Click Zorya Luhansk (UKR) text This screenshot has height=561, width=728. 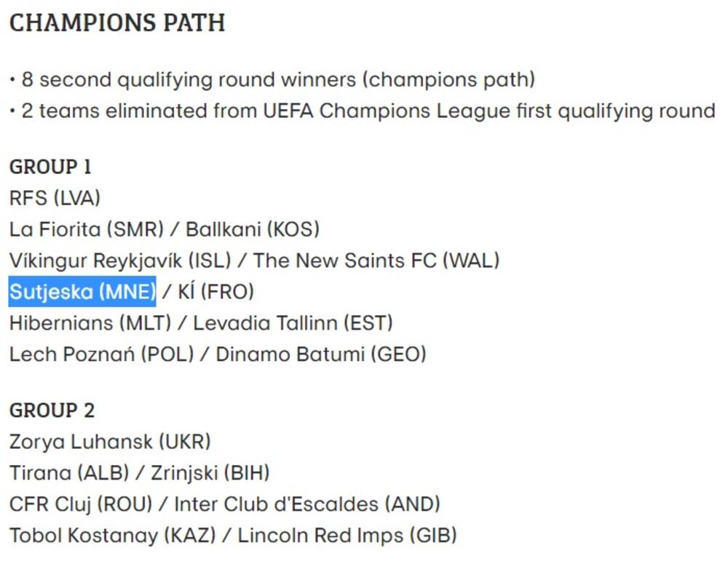pos(110,442)
